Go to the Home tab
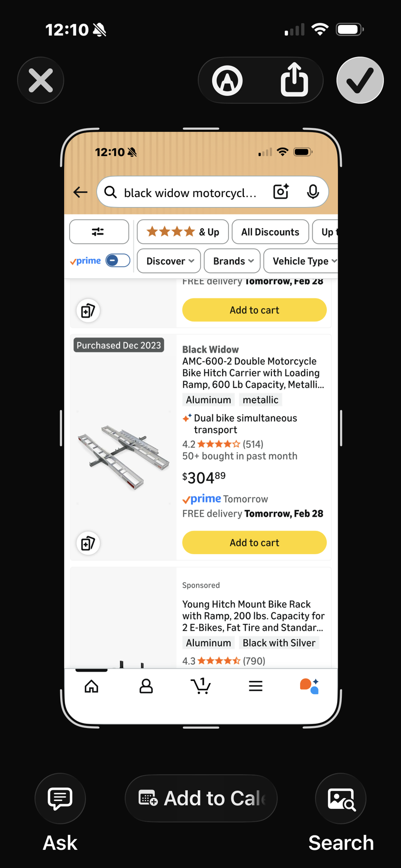 click(91, 686)
